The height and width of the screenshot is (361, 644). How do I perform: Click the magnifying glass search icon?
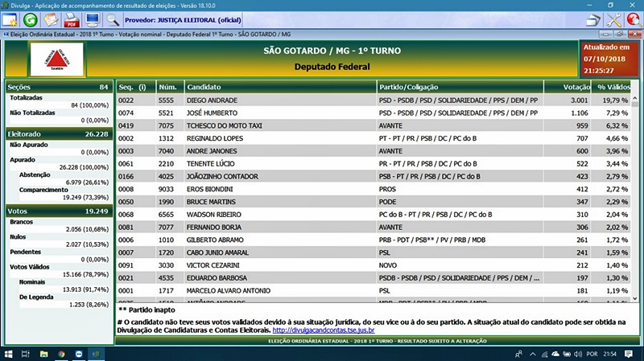point(113,19)
